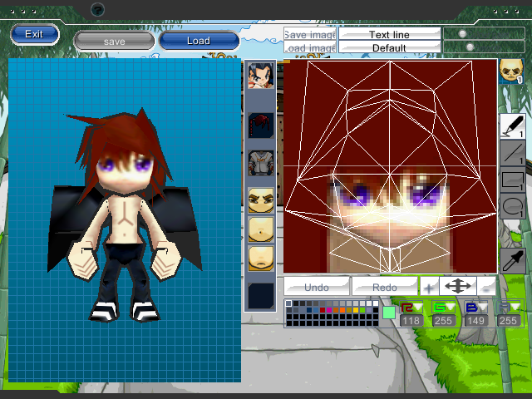Choose the belly button skin texture
The image size is (532, 399).
point(260,229)
